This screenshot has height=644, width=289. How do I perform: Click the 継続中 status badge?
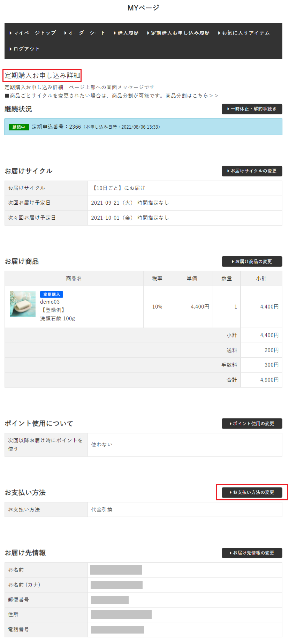coord(19,127)
